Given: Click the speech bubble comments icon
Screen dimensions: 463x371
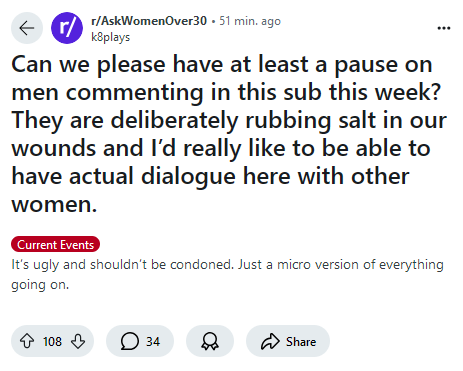Looking at the screenshot, I should [130, 341].
